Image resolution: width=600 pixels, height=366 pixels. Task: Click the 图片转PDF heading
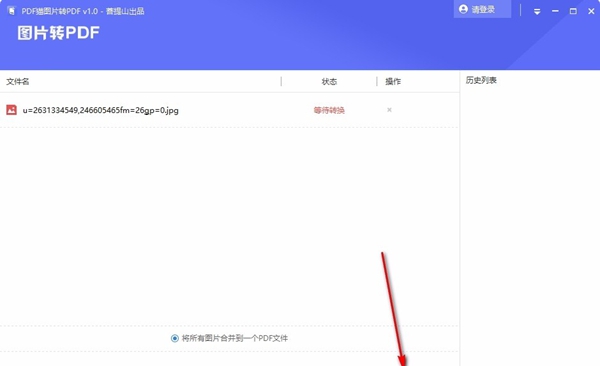pyautogui.click(x=59, y=33)
